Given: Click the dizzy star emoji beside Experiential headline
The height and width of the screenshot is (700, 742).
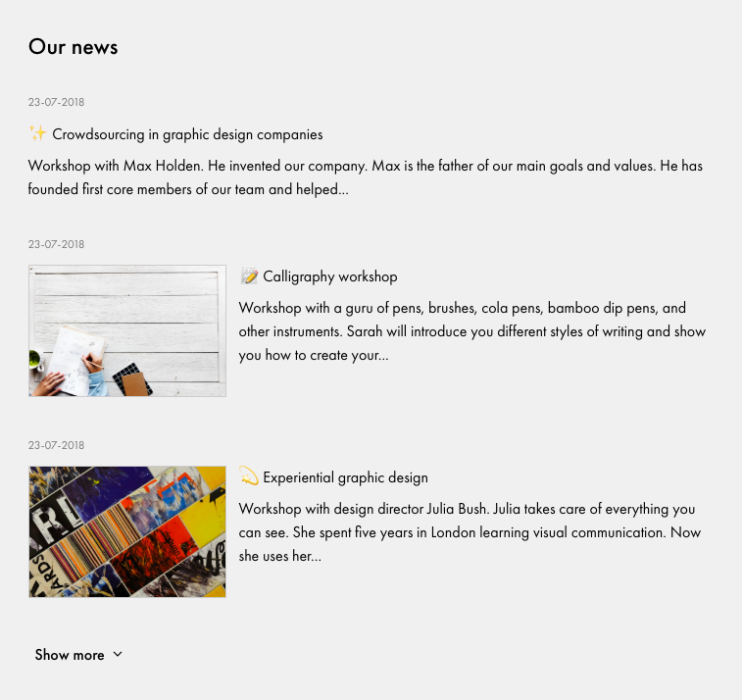Looking at the screenshot, I should click(249, 477).
